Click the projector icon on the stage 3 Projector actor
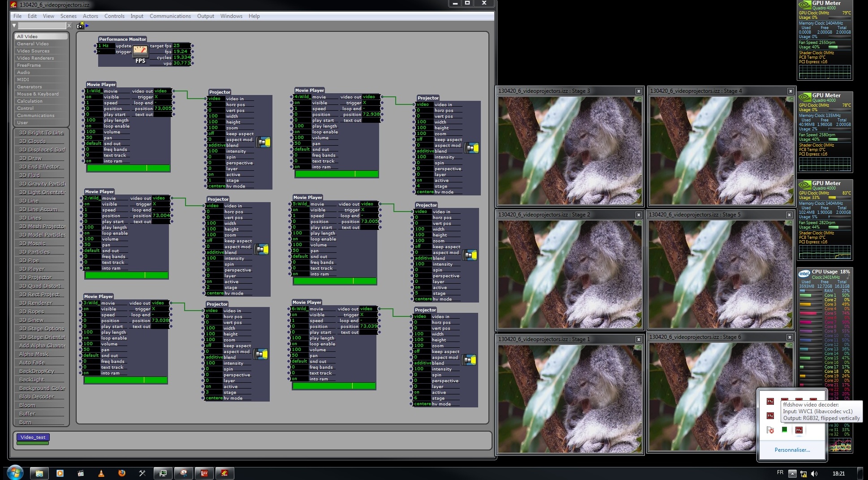This screenshot has width=868, height=480. pyautogui.click(x=261, y=355)
